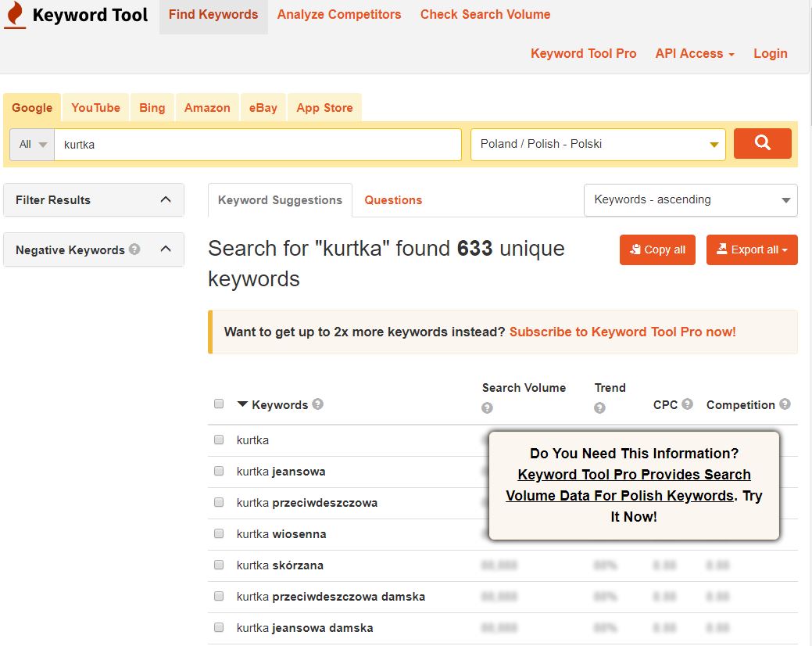812x646 pixels.
Task: Click the 'Keywords' column header label
Action: tap(280, 404)
